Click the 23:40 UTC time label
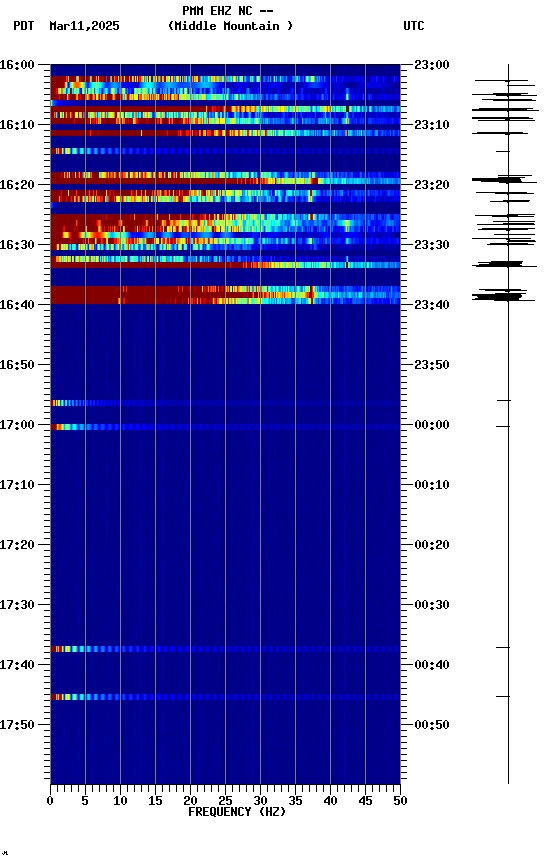Viewport: 552px width, 864px height. [x=432, y=305]
